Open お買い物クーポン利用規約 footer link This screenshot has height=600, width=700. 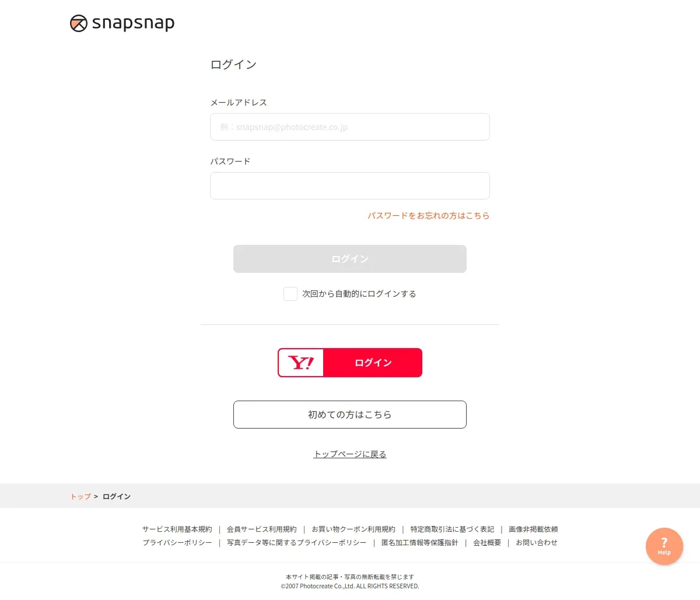(353, 529)
